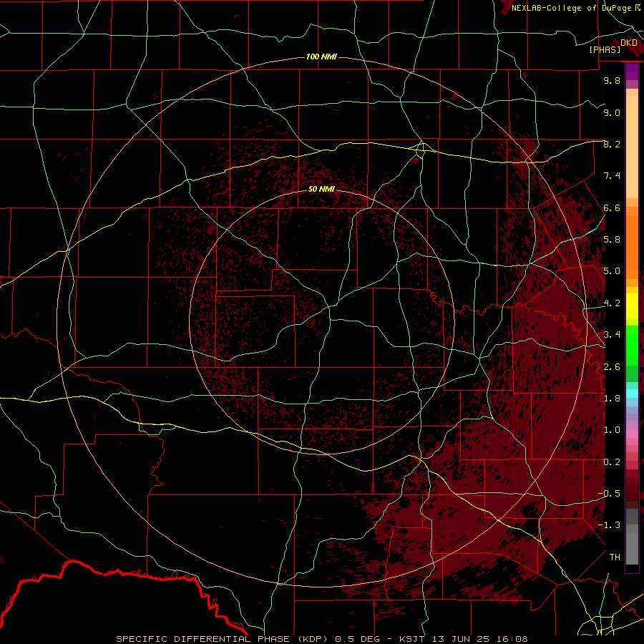Select the 3.4 scale value
Image resolution: width=644 pixels, height=644 pixels.
point(612,335)
